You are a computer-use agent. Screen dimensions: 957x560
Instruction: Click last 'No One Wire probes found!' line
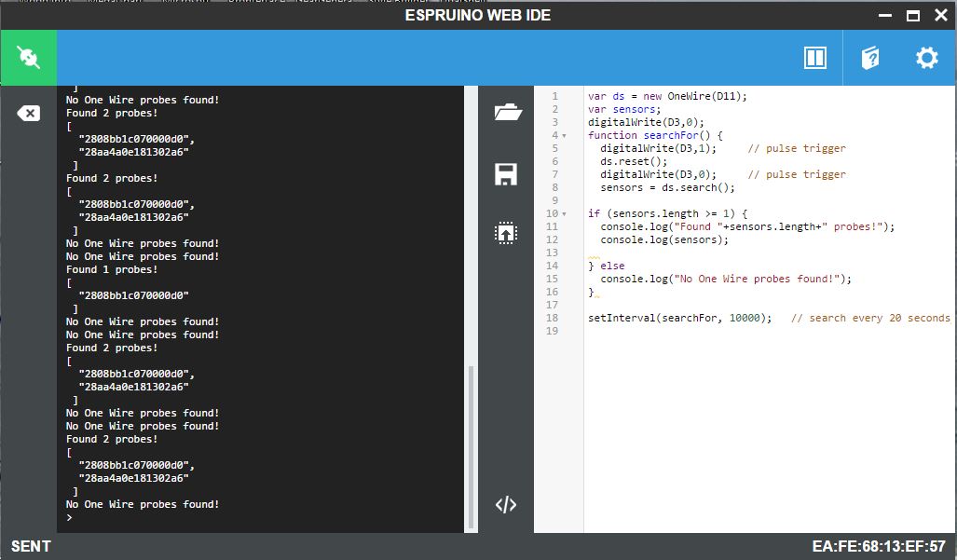[x=143, y=504]
